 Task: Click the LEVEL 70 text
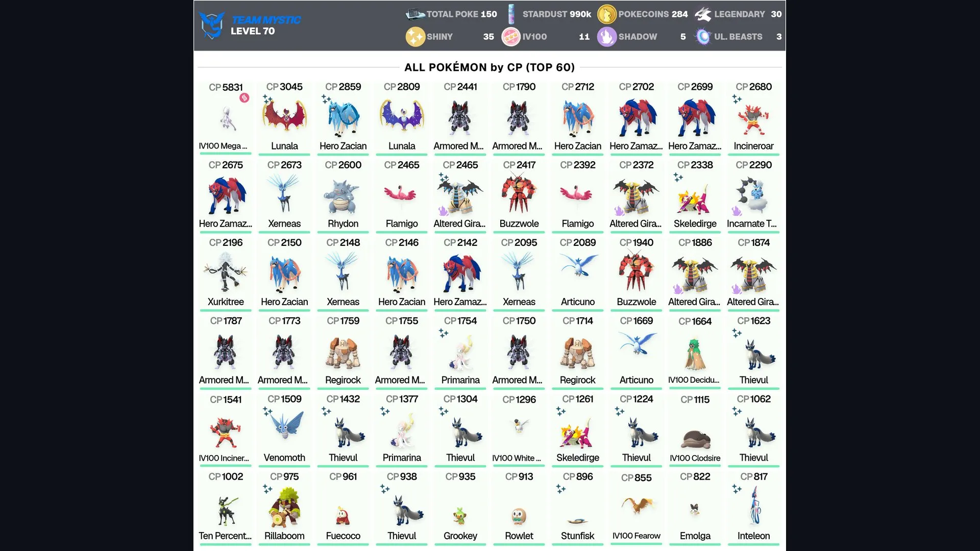(253, 31)
